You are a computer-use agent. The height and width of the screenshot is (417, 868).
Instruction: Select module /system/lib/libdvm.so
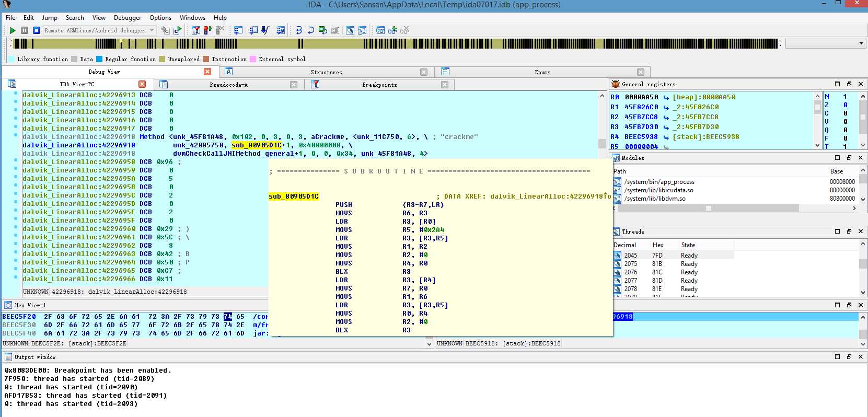655,199
